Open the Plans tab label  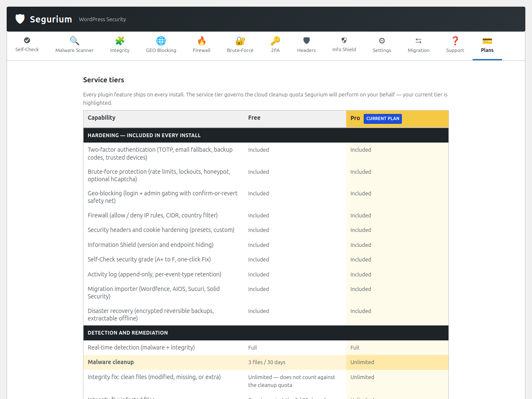point(487,50)
